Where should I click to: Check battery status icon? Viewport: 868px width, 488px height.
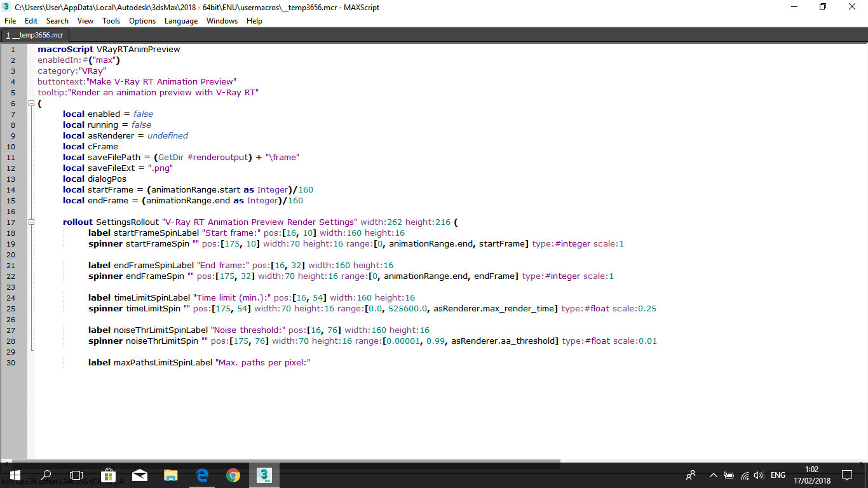click(729, 475)
